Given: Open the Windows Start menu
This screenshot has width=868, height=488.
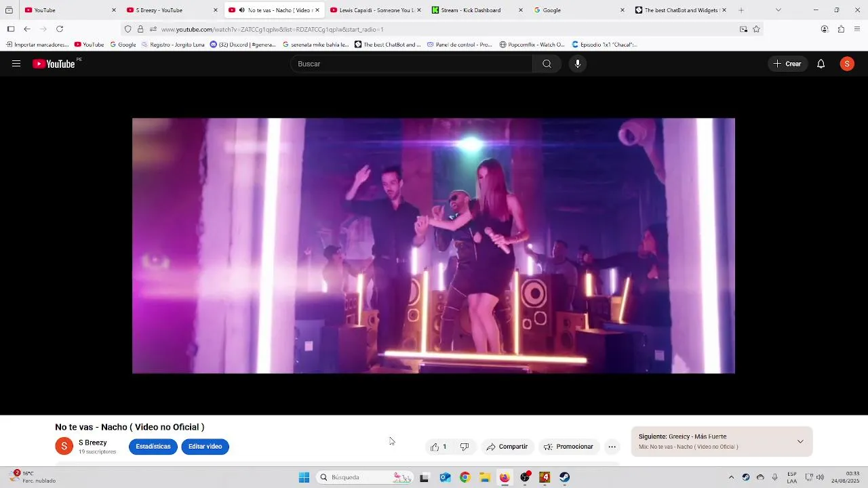Looking at the screenshot, I should (x=304, y=477).
